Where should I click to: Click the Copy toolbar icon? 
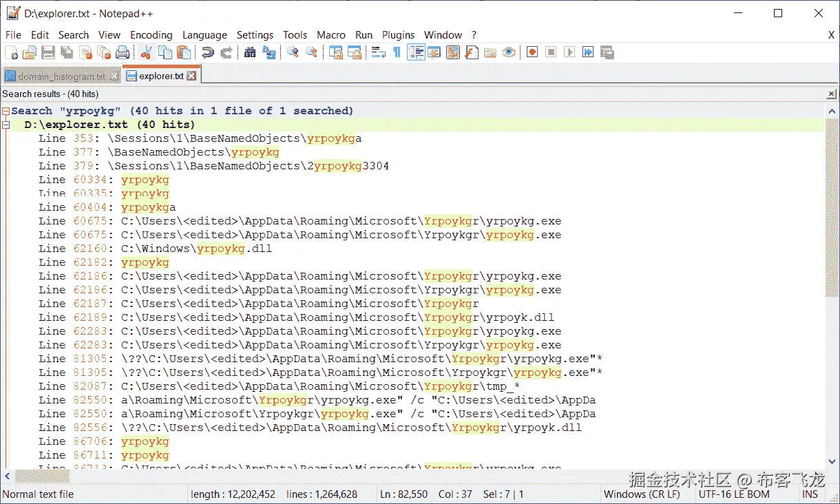click(165, 52)
